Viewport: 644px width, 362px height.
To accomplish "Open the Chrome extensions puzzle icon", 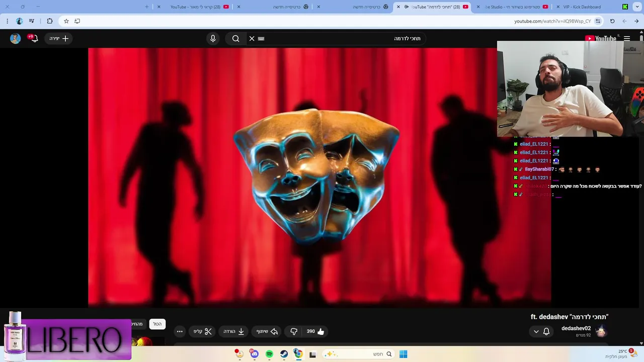I will [49, 21].
